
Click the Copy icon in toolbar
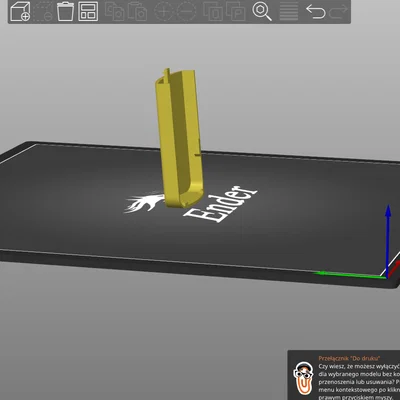coord(114,11)
